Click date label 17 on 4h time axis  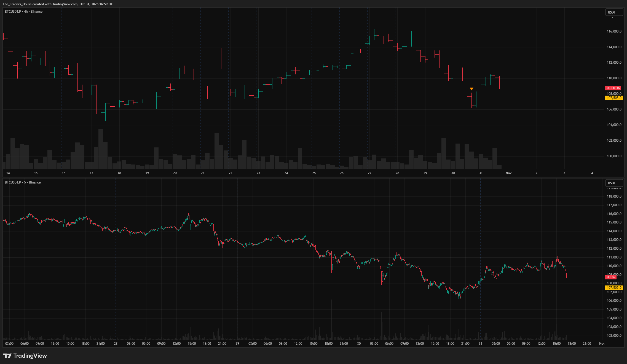[92, 173]
